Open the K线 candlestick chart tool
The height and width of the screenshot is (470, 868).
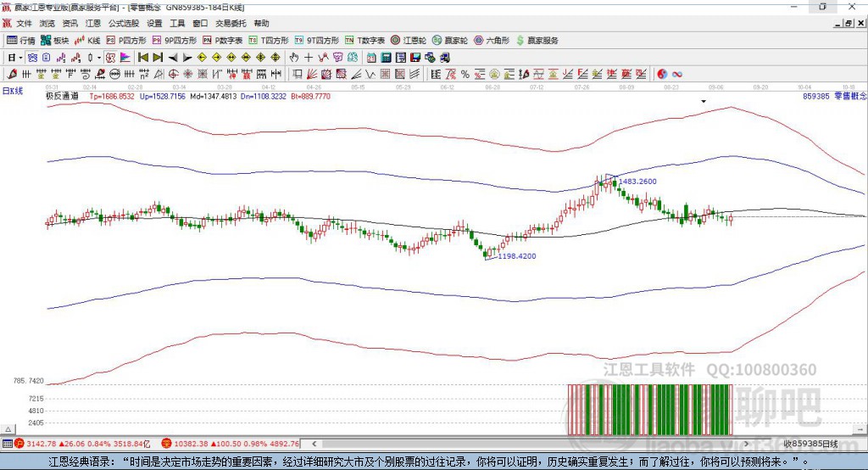point(87,40)
